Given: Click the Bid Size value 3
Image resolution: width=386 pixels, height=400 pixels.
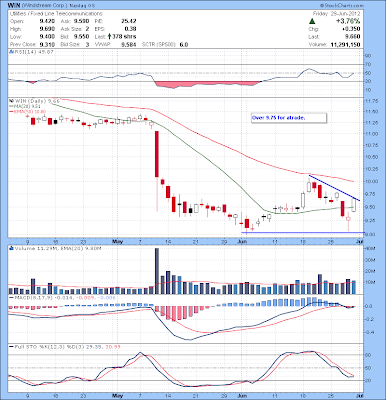Looking at the screenshot, I should tap(87, 44).
